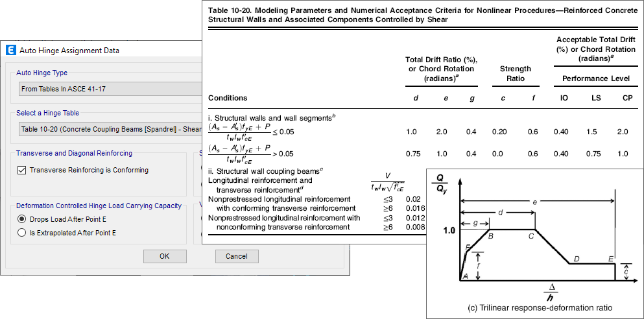Click the Trilinear response-deformation ratio caption

click(x=540, y=307)
